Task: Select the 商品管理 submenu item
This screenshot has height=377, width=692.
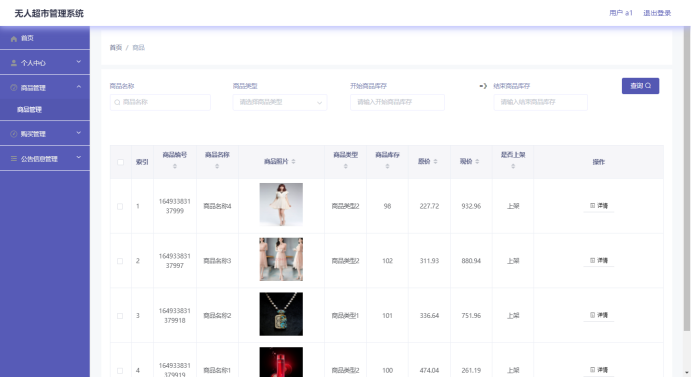Action: pyautogui.click(x=30, y=109)
